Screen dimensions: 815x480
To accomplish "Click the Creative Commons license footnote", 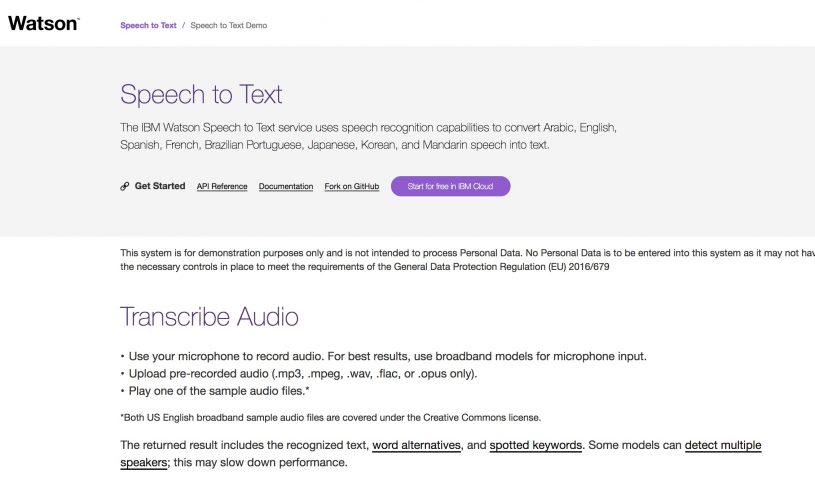I will coord(331,418).
